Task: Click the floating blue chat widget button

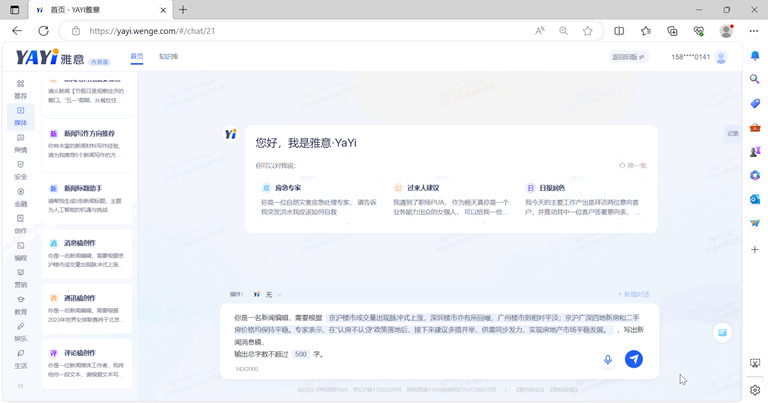Action: 722,332
